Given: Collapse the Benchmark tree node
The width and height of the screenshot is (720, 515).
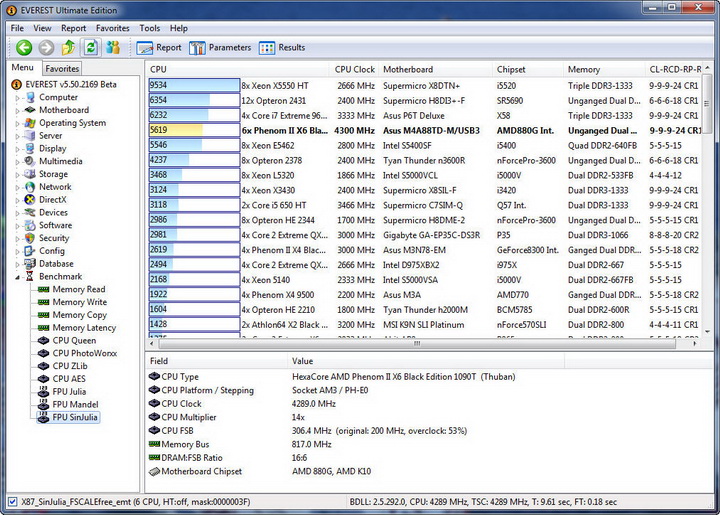Looking at the screenshot, I should (x=17, y=277).
